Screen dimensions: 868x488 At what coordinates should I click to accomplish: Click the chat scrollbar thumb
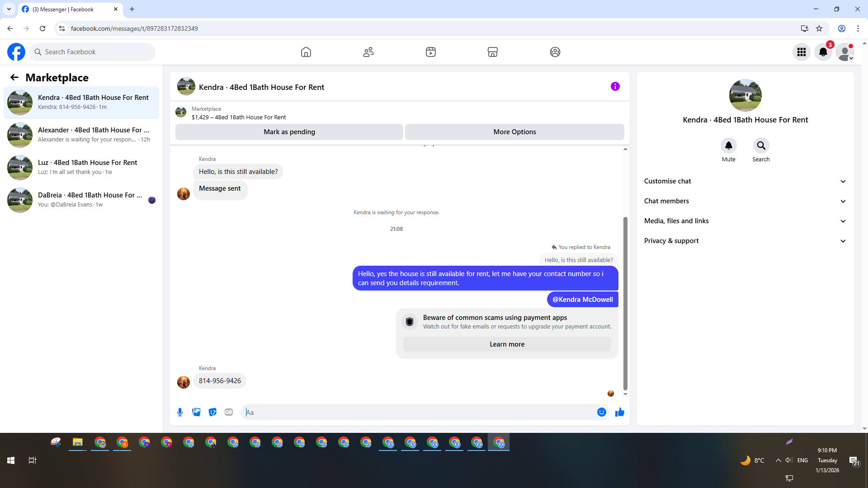click(x=625, y=303)
